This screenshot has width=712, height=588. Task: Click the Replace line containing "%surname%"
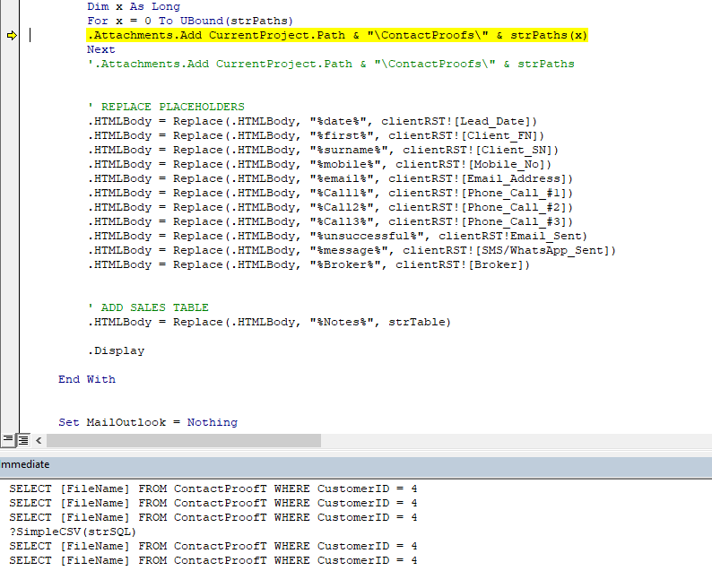[323, 151]
